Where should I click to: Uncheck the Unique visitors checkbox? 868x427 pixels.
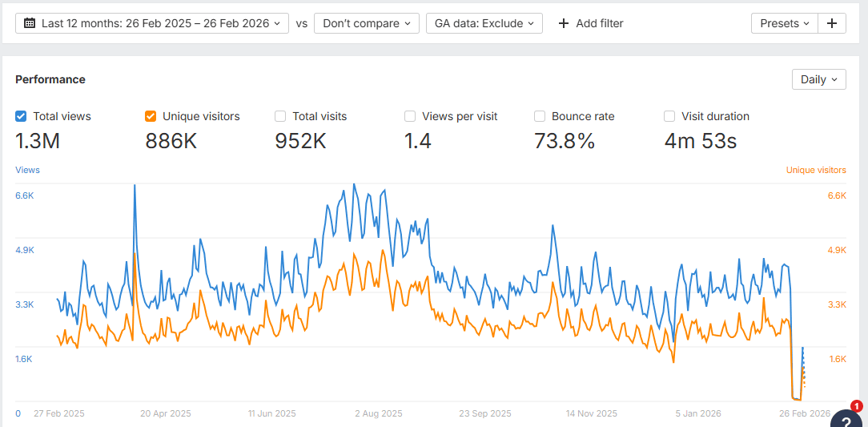[x=151, y=116]
